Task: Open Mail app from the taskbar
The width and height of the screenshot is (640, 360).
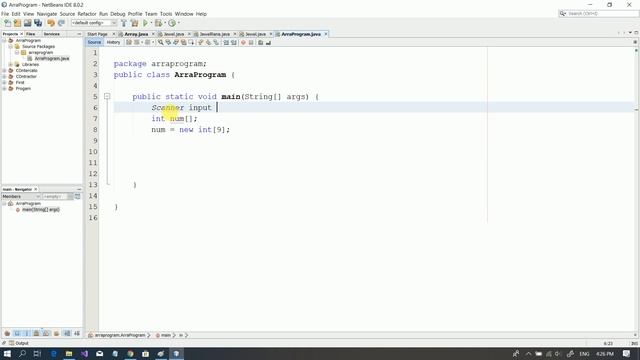Action: [100, 353]
